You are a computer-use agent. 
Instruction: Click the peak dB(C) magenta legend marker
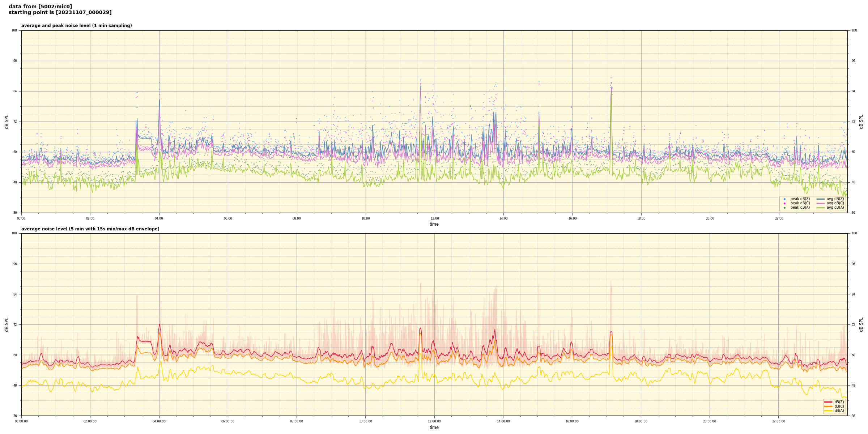click(784, 203)
